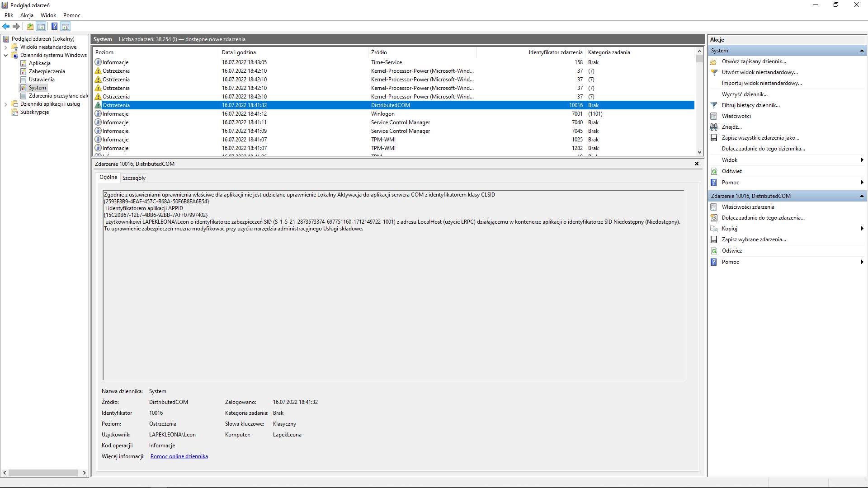Viewport: 868px width, 488px height.
Task: Open the Pomoc menu in the menu bar
Action: (72, 15)
